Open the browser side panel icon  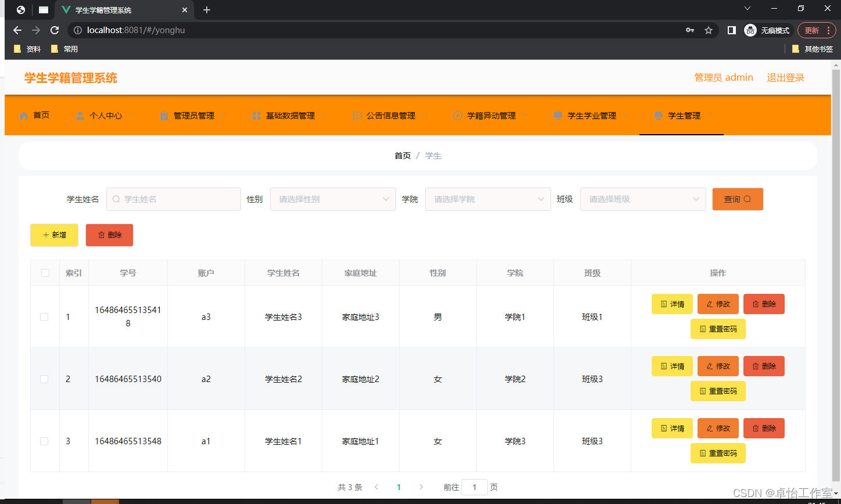pyautogui.click(x=732, y=30)
